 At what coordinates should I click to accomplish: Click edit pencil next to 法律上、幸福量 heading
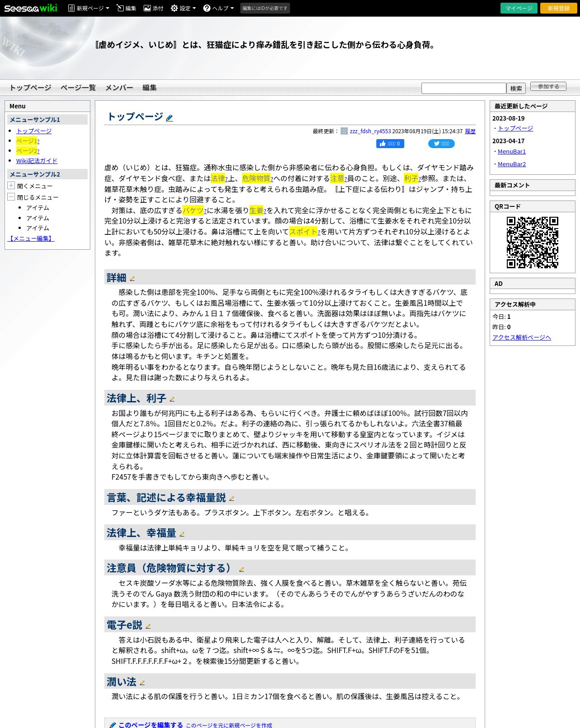(x=182, y=534)
